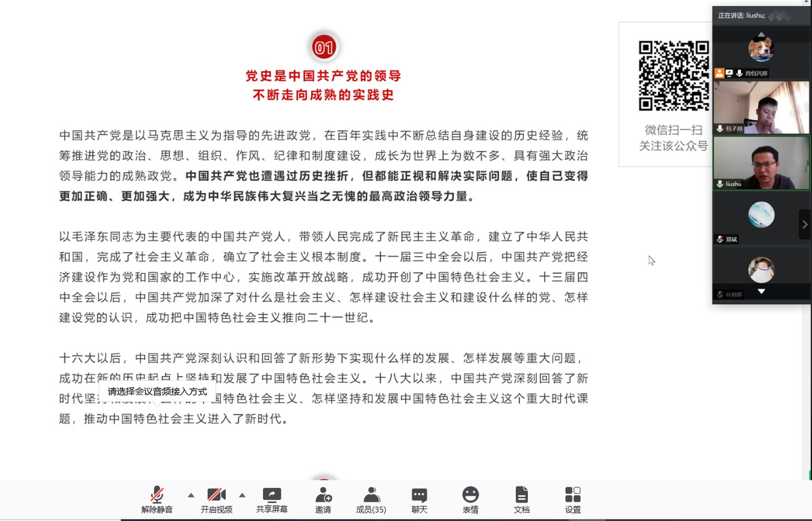The height and width of the screenshot is (521, 812).
Task: Click text 关注该公众号
Action: coord(674,146)
